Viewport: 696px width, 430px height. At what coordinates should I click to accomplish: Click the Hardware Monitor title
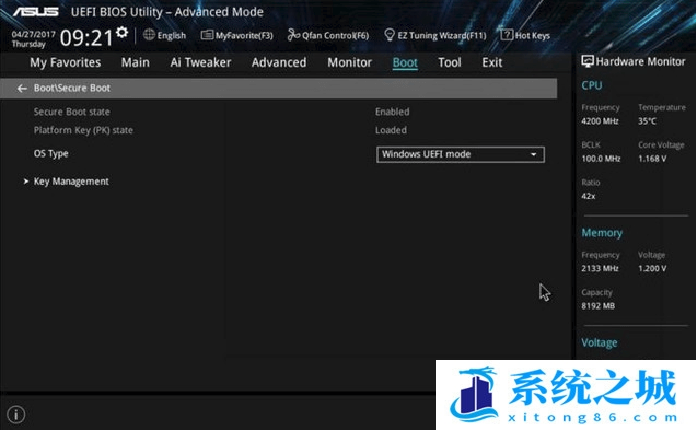click(x=641, y=62)
